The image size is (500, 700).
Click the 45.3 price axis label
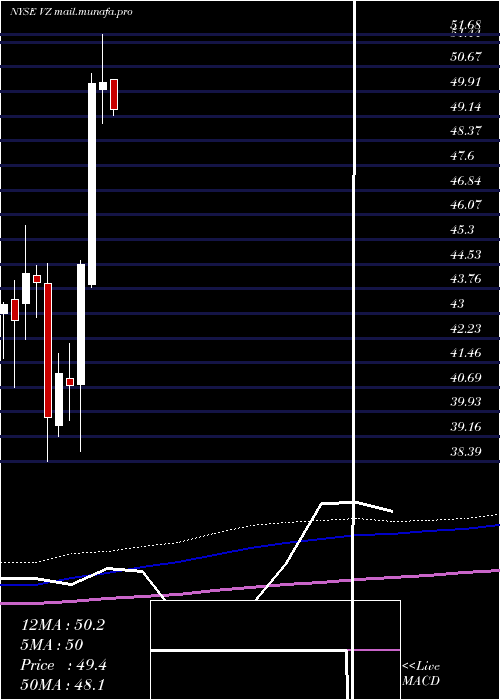(x=462, y=229)
